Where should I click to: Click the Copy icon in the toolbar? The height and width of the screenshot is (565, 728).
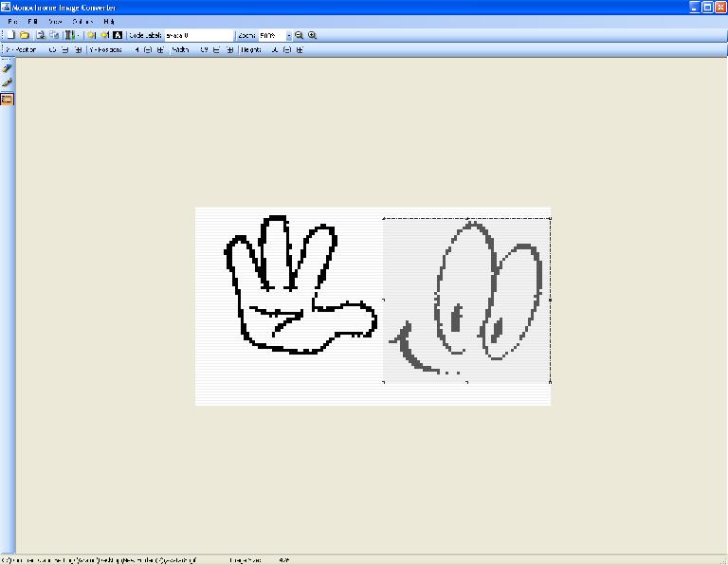pyautogui.click(x=41, y=35)
